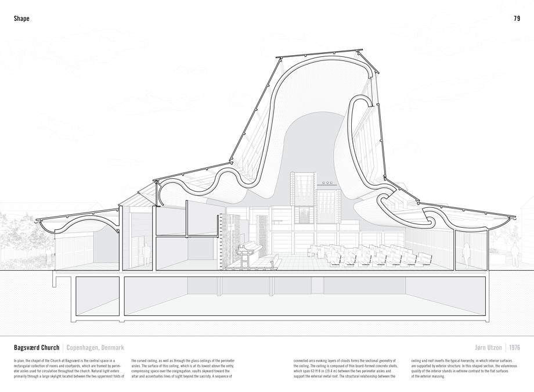Expand the middle paragraph about board-formed concrete shells

click(345, 372)
